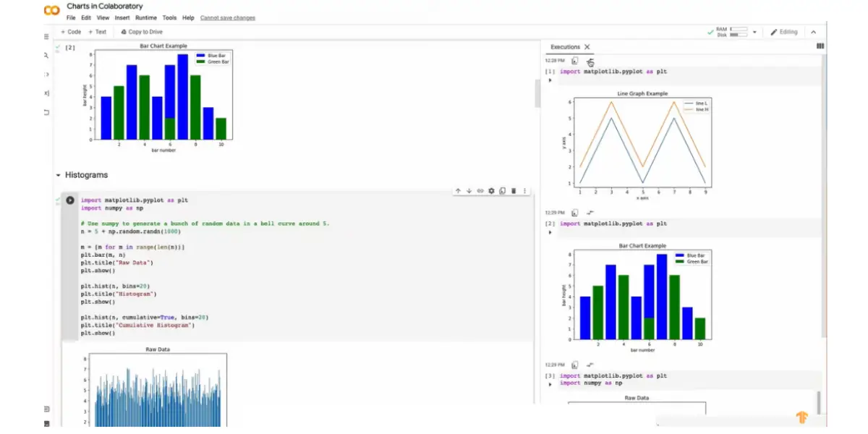Add a new Text cell

pos(97,32)
